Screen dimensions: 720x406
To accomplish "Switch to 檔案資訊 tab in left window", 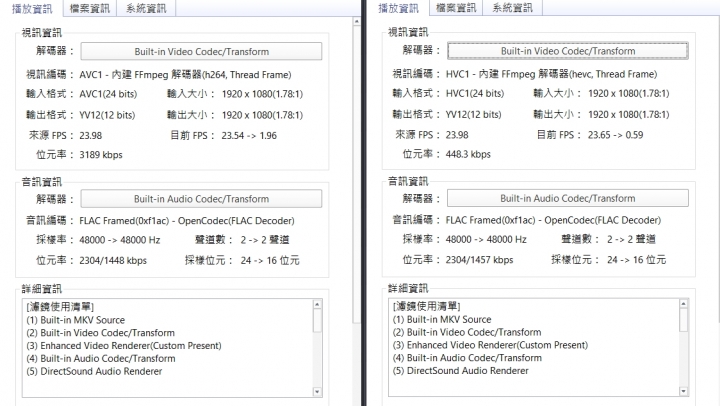I will 90,8.
